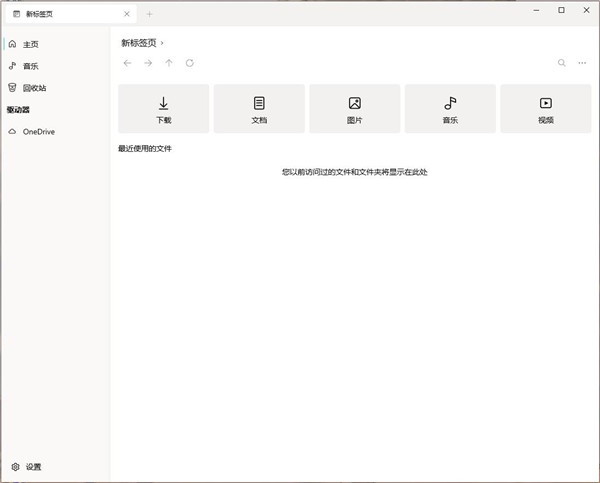Screen dimensions: 600x483
Task: Click the home icon in sidebar
Action: (12, 44)
